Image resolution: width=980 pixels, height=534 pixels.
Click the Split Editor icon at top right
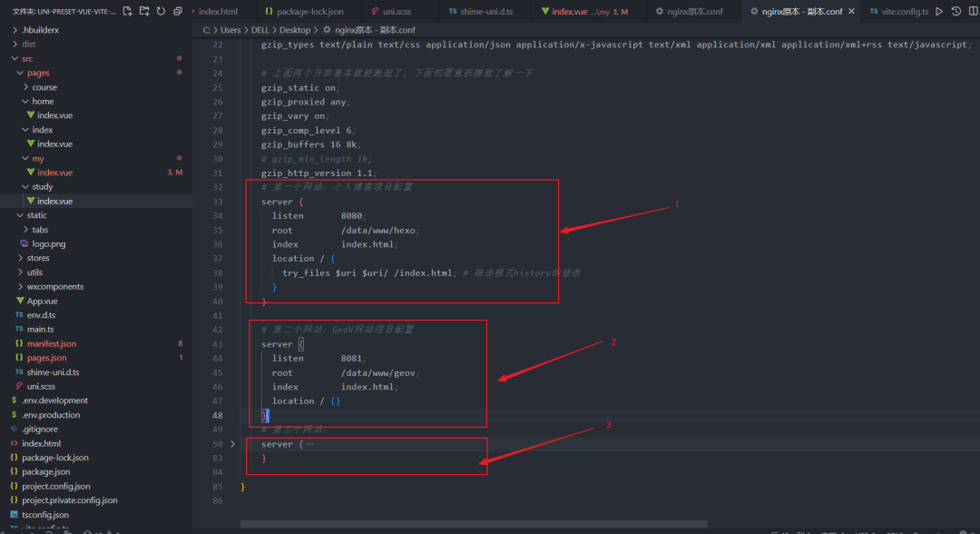(974, 12)
